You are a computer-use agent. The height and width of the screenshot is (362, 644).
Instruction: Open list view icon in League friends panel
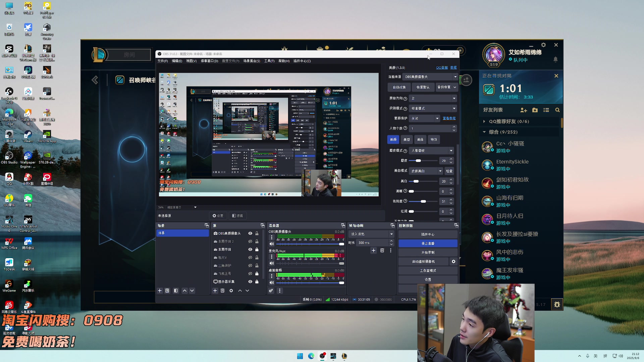click(546, 110)
